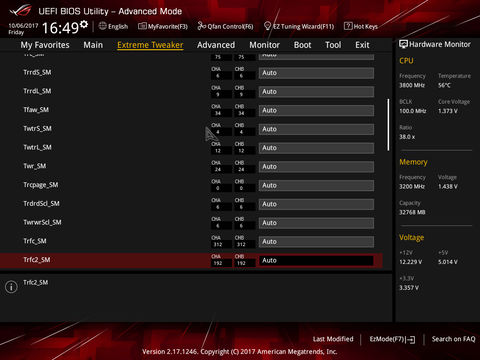Open the Monitor tab

pyautogui.click(x=264, y=45)
